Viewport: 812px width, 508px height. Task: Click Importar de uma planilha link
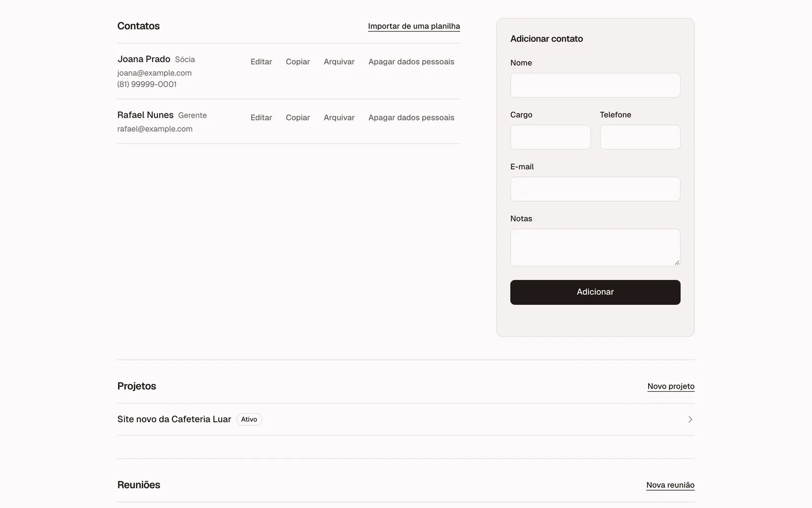(x=414, y=26)
